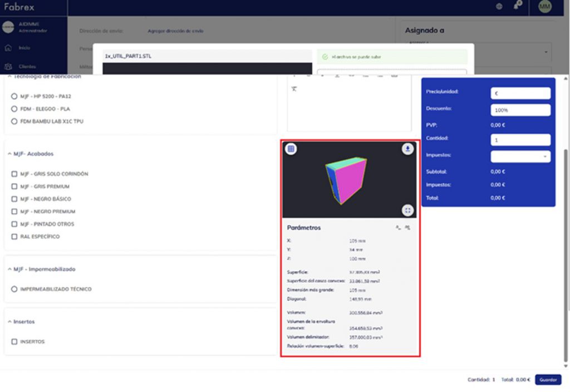Viewport: 570px width, 392px height.
Task: Choose IMPERMEABILIZADO TÉCNICO option
Action: pyautogui.click(x=14, y=290)
